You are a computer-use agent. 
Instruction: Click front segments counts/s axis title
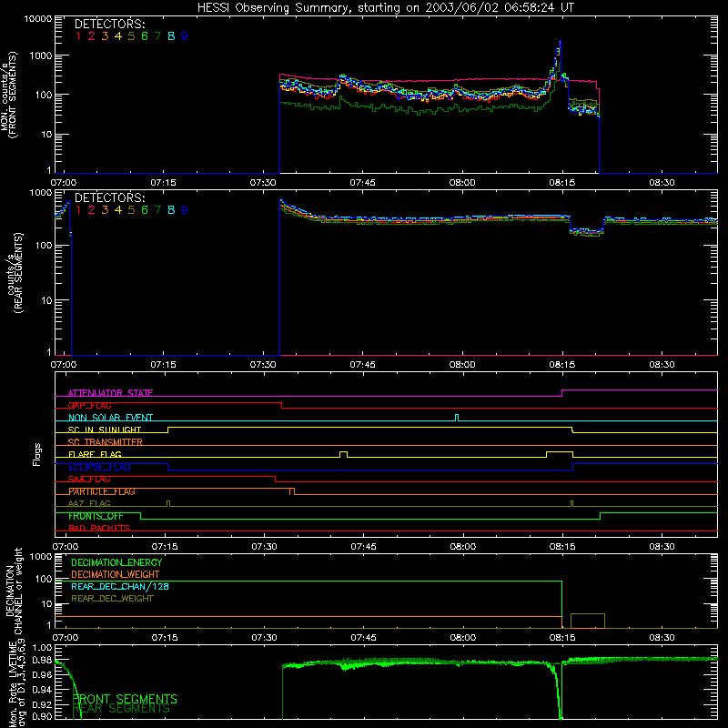pos(9,96)
